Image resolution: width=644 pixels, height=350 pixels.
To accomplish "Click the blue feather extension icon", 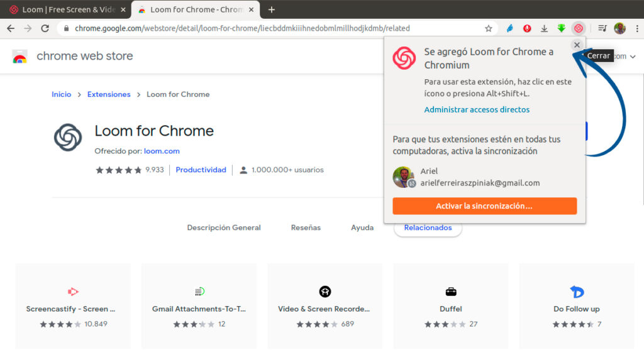I will pos(509,28).
